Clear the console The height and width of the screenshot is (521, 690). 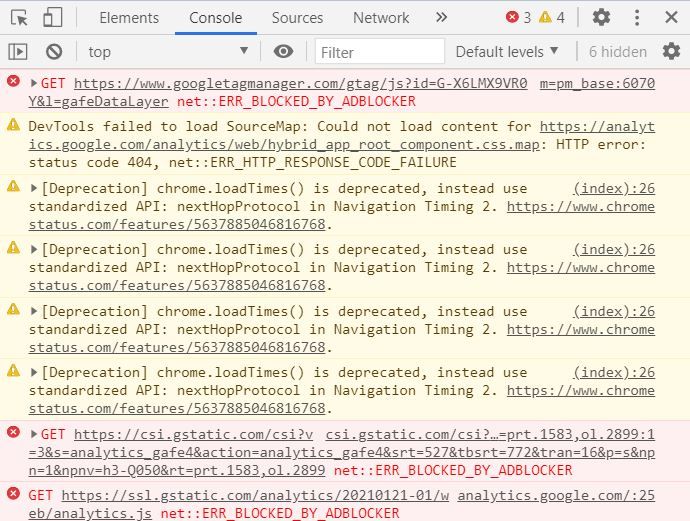point(54,52)
